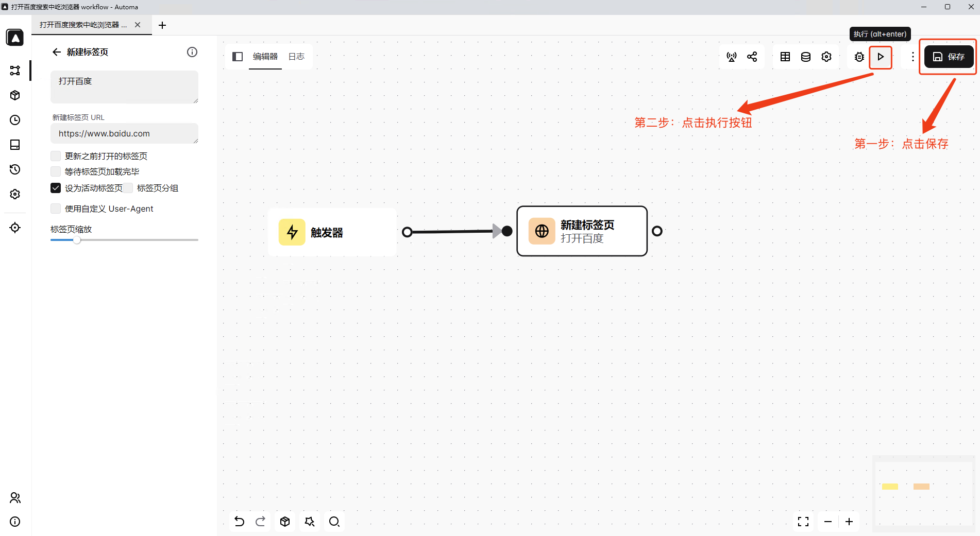Image resolution: width=980 pixels, height=536 pixels.
Task: Select the 编辑器 tab
Action: point(265,57)
